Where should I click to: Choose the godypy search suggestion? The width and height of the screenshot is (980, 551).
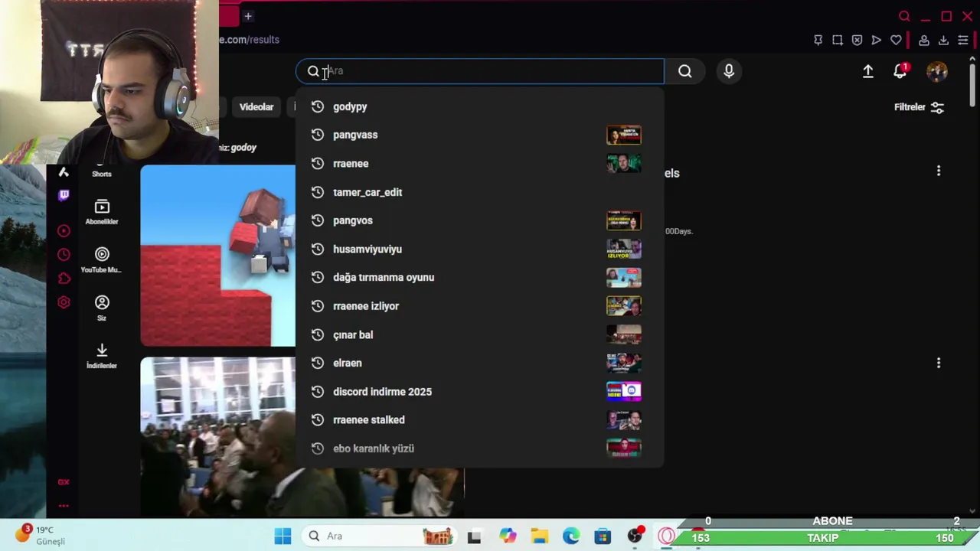point(479,106)
